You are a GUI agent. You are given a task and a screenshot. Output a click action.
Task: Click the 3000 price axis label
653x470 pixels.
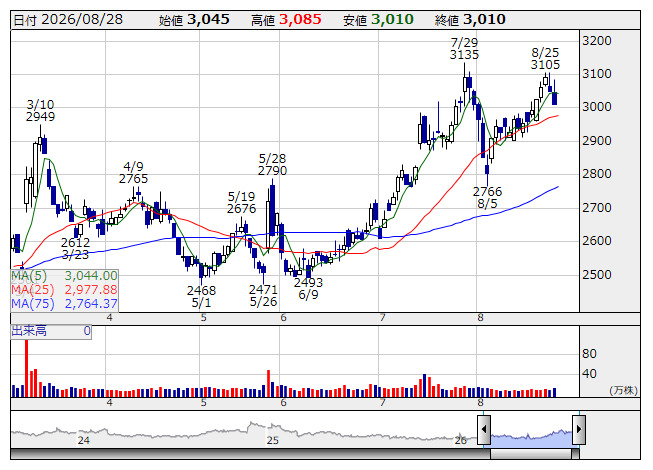coord(597,107)
